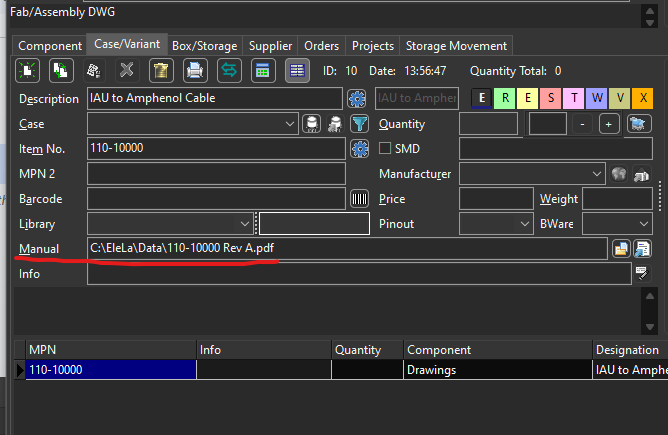Viewport: 668px width, 435px height.
Task: Click the globe icon beside Manufacturer
Action: [x=619, y=174]
